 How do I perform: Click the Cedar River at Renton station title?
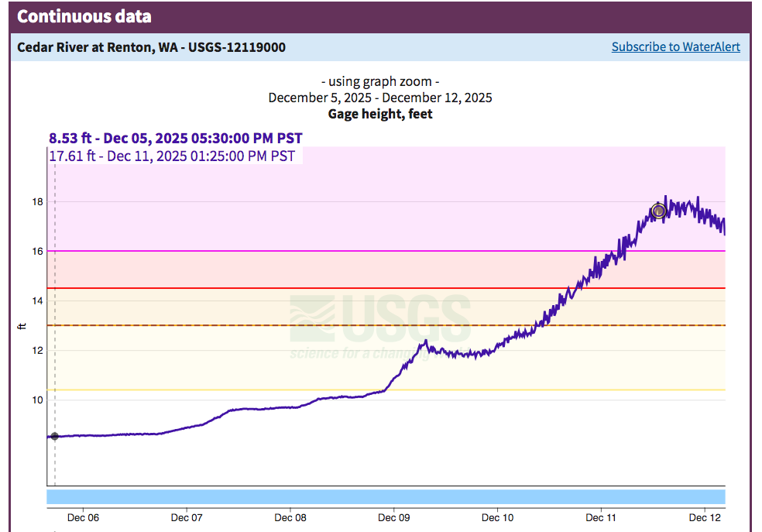click(x=151, y=47)
